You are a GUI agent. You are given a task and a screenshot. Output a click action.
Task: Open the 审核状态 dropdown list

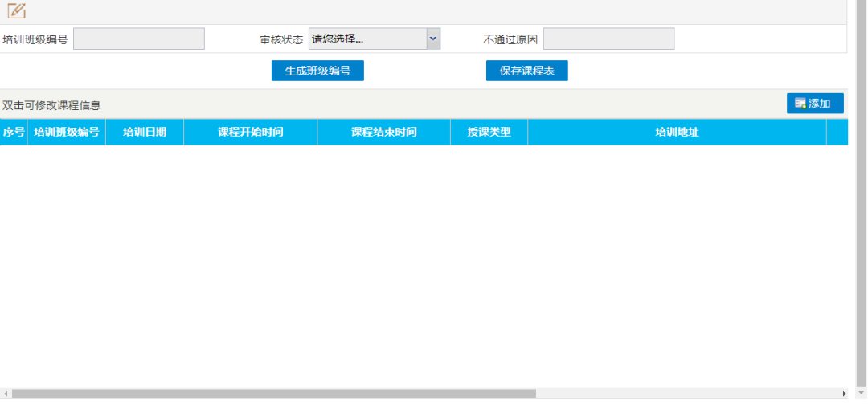[375, 39]
